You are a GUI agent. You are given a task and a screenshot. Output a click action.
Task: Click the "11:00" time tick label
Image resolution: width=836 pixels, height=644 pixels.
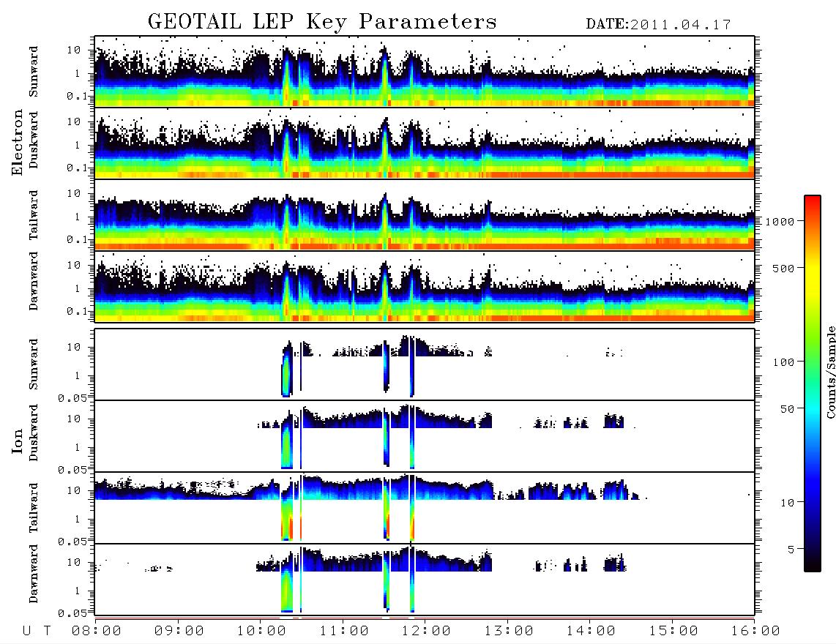pyautogui.click(x=344, y=632)
